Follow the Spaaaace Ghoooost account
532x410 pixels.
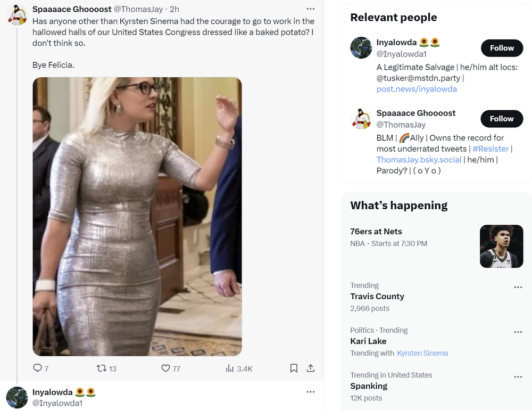pyautogui.click(x=502, y=119)
